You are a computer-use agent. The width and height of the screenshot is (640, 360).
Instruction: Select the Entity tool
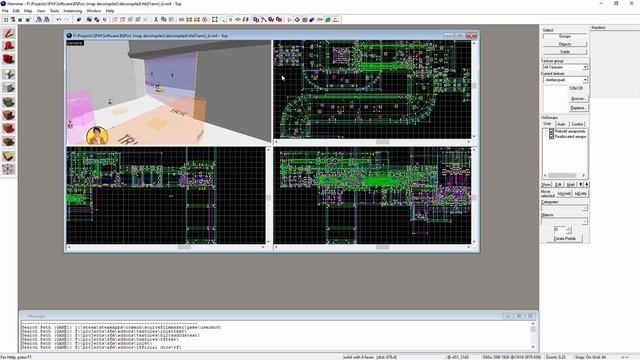(9, 74)
